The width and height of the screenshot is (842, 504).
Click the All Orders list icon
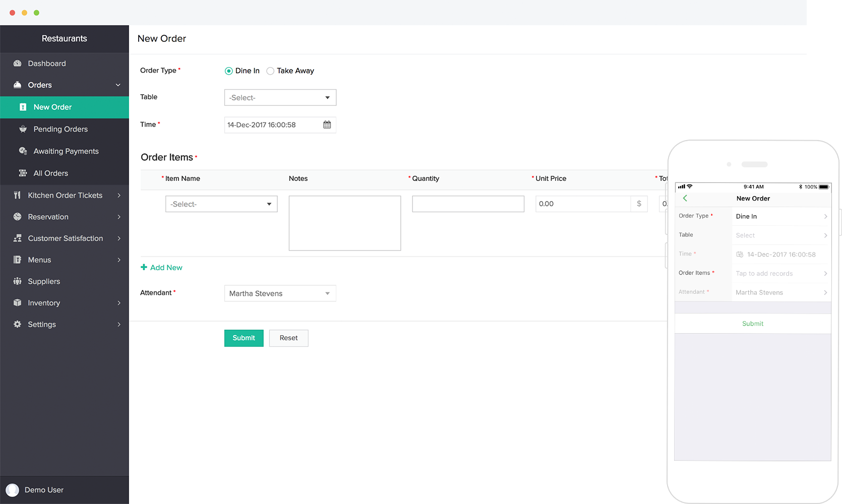click(23, 173)
